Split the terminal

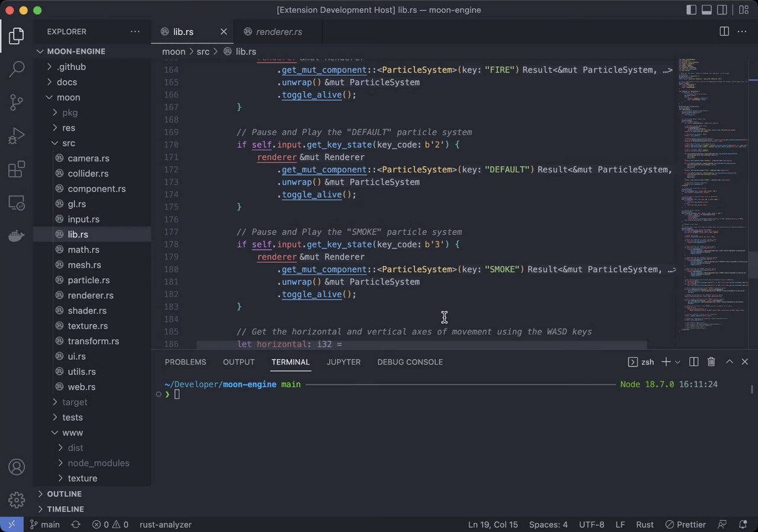(x=694, y=362)
